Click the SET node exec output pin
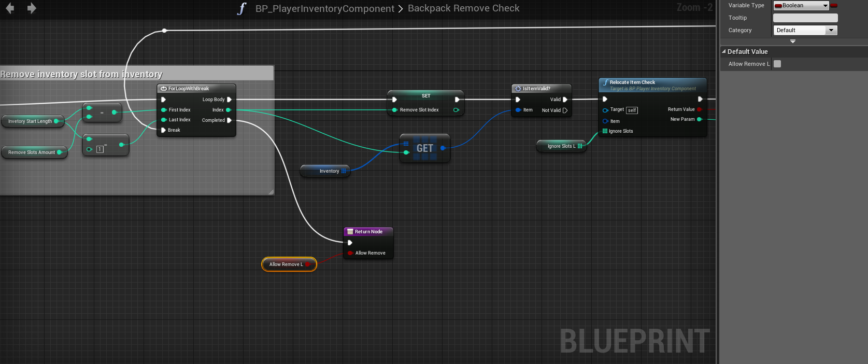This screenshot has height=364, width=868. point(457,100)
